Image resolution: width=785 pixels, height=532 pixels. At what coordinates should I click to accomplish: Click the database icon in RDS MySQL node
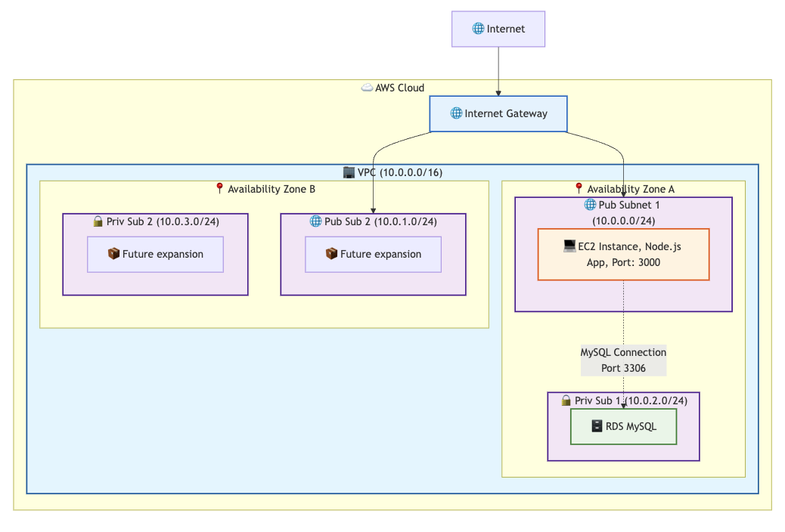coord(597,426)
